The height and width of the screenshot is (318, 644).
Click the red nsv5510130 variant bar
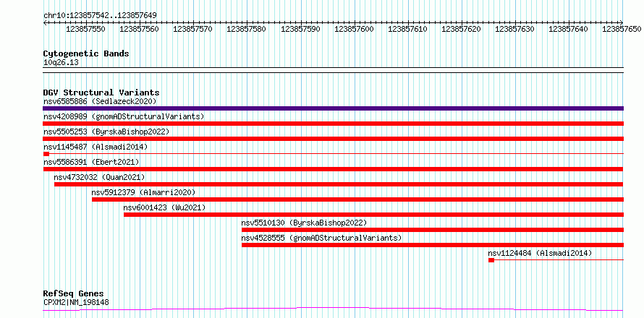click(433, 230)
